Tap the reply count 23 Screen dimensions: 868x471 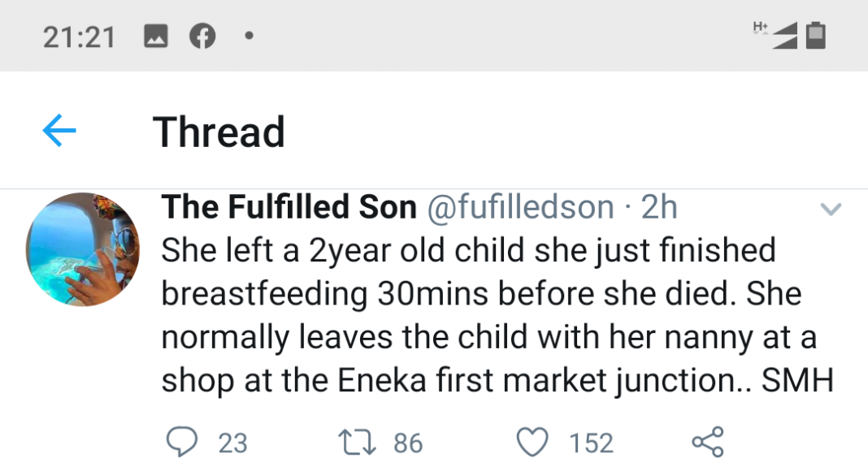pos(233,443)
